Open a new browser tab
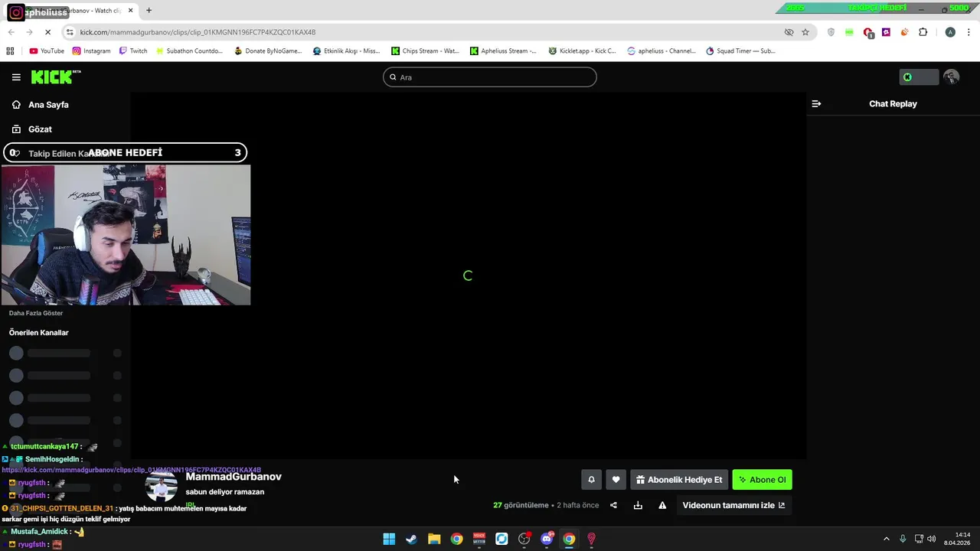 (x=149, y=11)
